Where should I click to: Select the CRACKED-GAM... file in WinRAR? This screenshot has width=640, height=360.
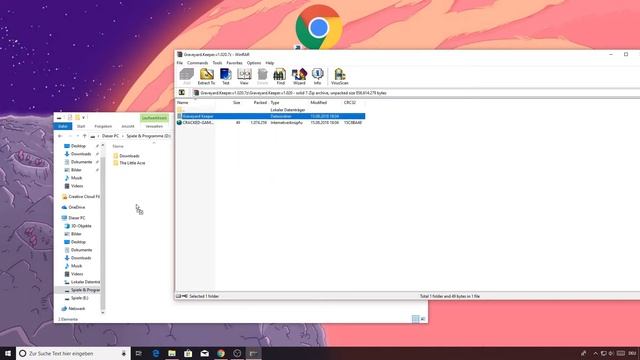[271, 122]
